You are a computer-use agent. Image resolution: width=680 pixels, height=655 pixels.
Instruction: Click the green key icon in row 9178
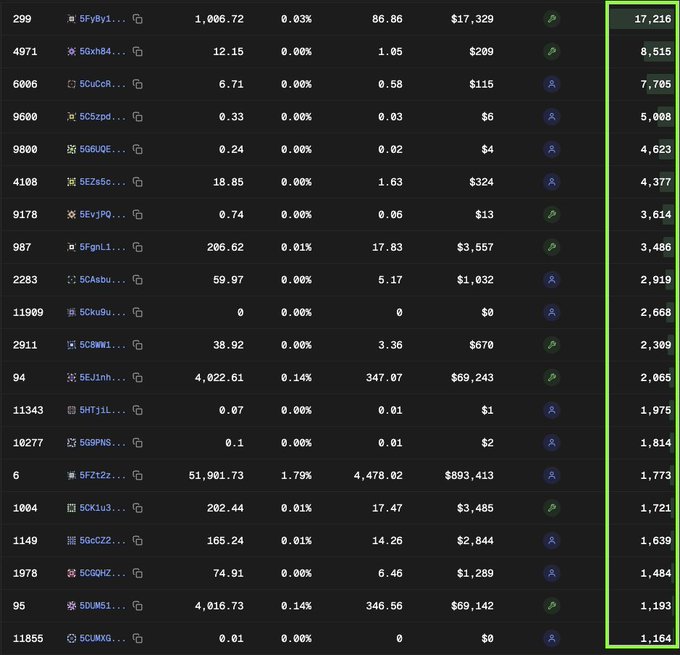[x=552, y=214]
